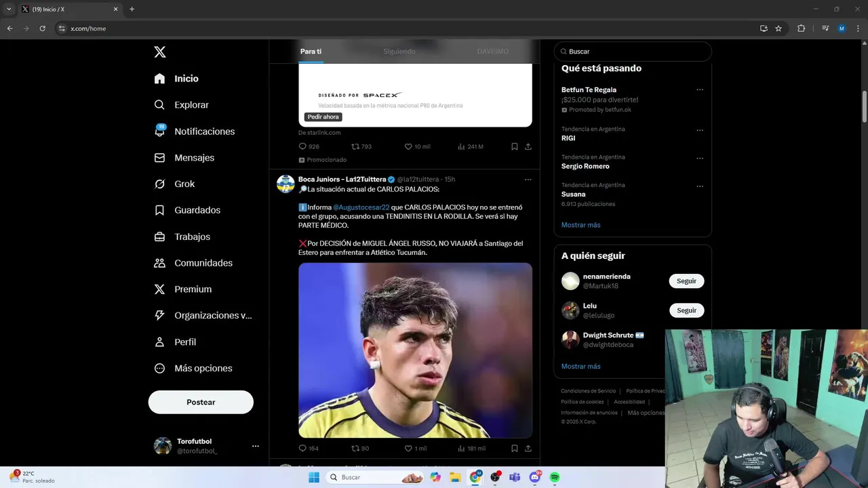Screen dimensions: 868x488
Task: Repost the La12Tuittera post with 90 reposts
Action: (360, 448)
